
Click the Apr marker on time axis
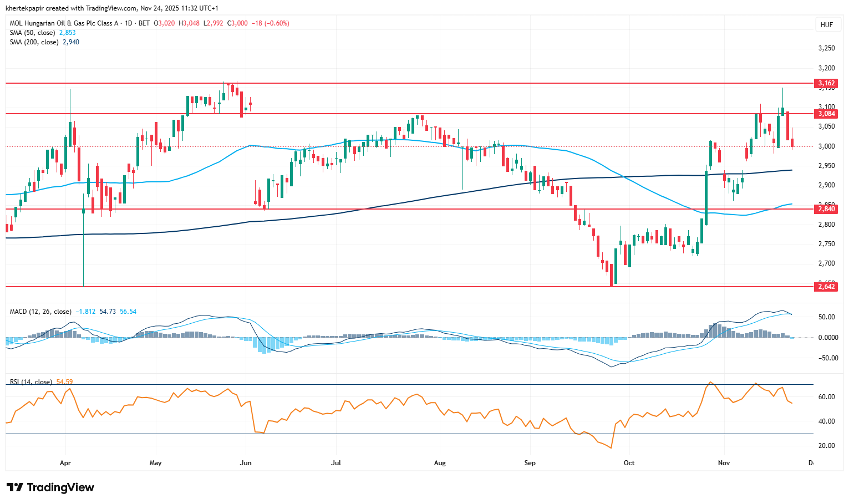pos(65,462)
